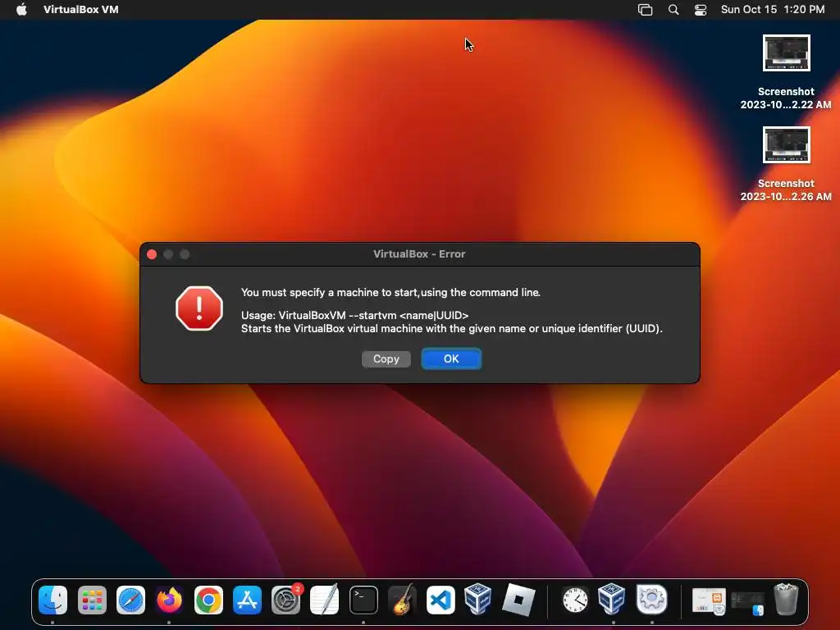The height and width of the screenshot is (630, 840).
Task: Open Launchpad from the dock
Action: [x=92, y=600]
